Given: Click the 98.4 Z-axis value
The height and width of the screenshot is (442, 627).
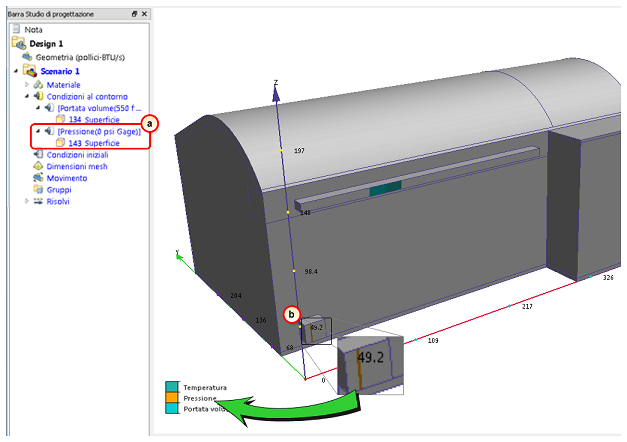Looking at the screenshot, I should (311, 271).
